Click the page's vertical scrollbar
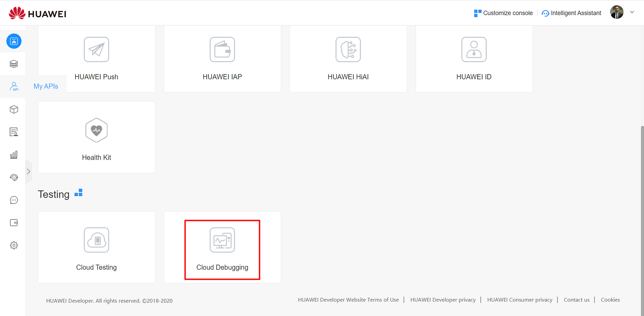Image resolution: width=644 pixels, height=316 pixels. (642, 220)
